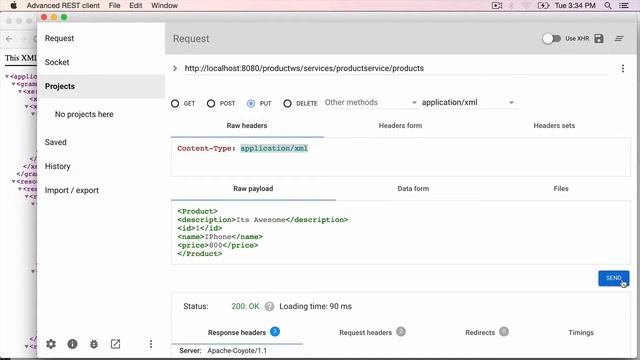Collapse the <reso node in XML tree
Viewport: 640px width, 360px height.
[13, 181]
